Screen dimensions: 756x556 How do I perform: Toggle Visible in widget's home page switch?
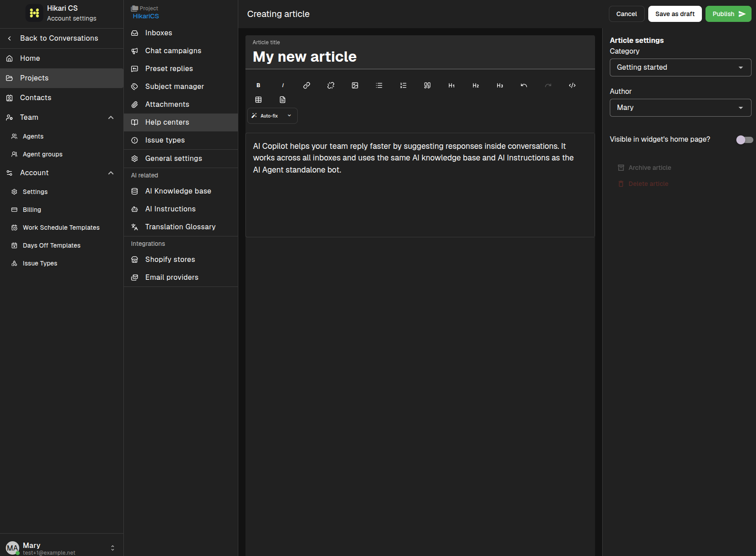point(744,140)
